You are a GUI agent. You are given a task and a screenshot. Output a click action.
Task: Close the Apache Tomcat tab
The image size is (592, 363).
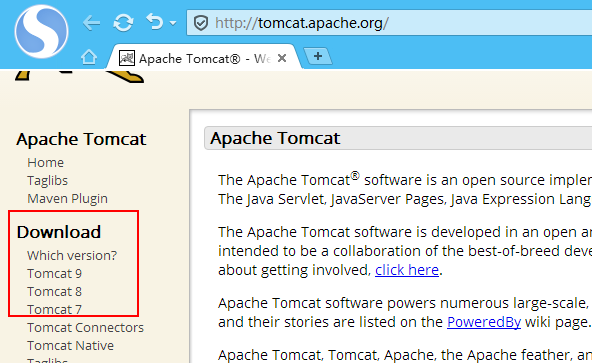coord(282,58)
